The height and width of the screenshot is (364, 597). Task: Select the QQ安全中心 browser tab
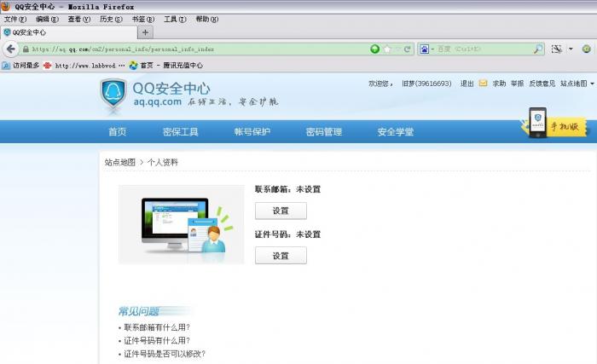[68, 32]
